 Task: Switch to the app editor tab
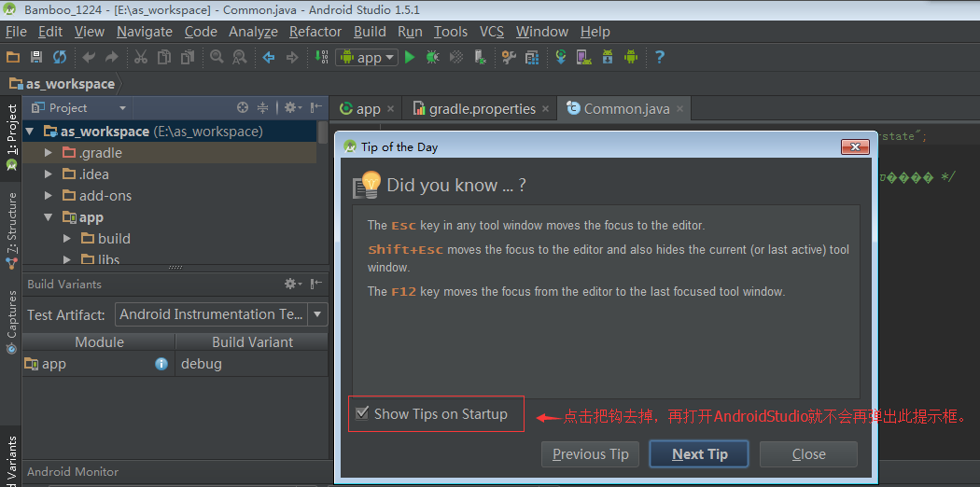pyautogui.click(x=366, y=108)
